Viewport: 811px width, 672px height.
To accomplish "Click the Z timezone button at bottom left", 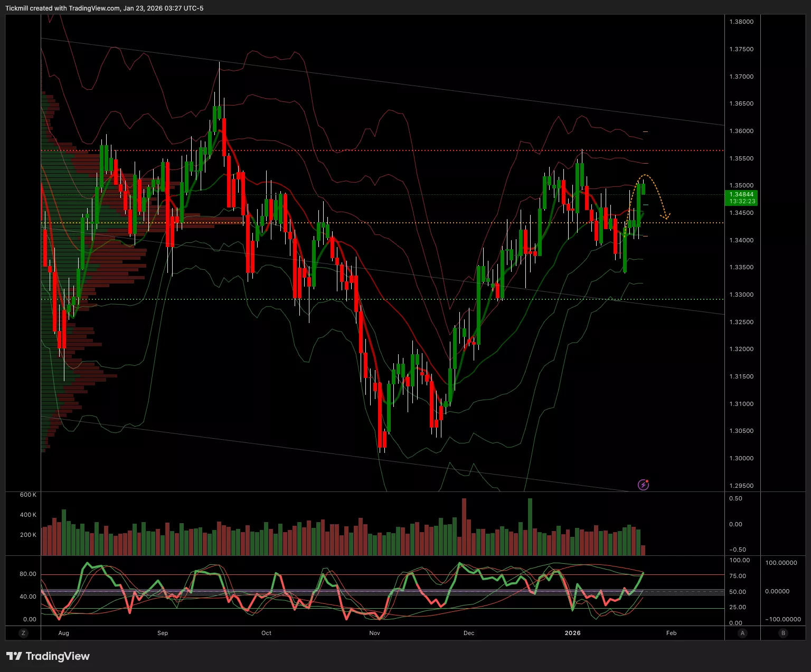I will (23, 633).
